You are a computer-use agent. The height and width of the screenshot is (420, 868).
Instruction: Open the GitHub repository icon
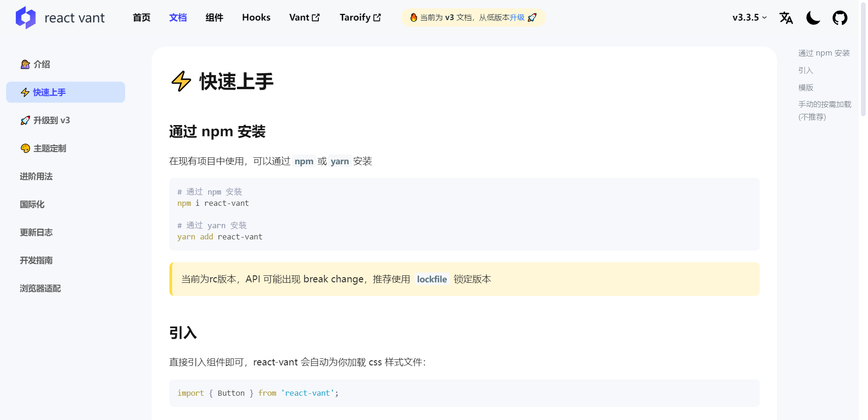click(840, 18)
